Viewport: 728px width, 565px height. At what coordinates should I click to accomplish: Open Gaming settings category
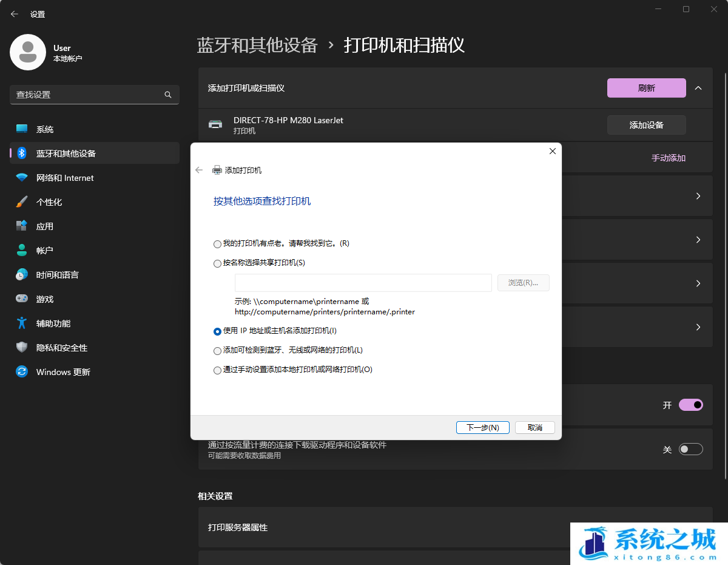coord(95,299)
